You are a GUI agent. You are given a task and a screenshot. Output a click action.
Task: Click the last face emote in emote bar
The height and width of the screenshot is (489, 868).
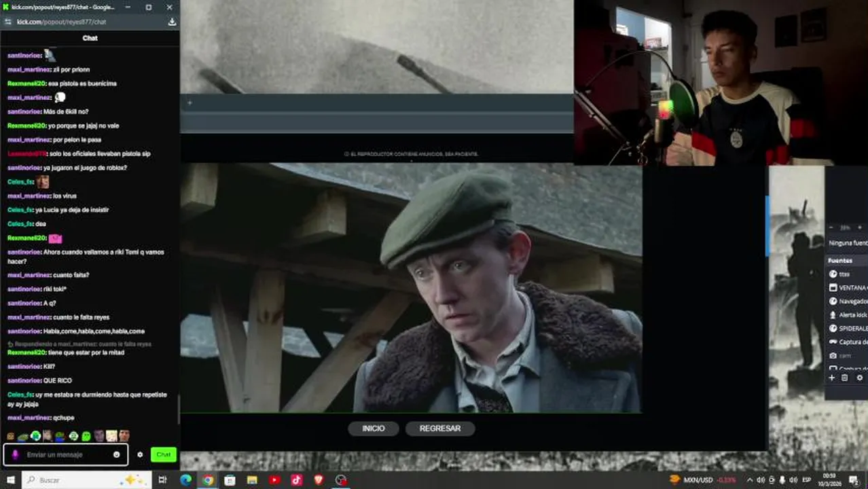click(x=124, y=436)
